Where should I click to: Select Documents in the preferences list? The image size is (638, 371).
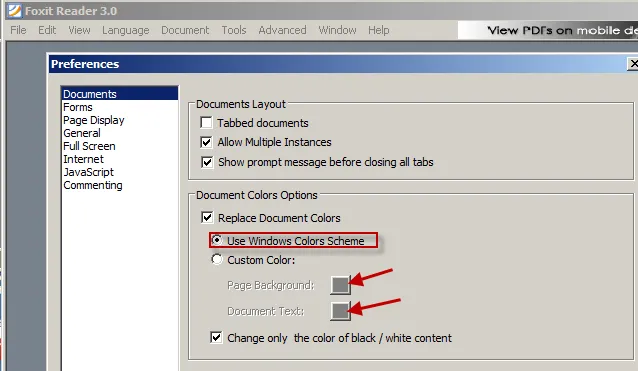point(120,94)
